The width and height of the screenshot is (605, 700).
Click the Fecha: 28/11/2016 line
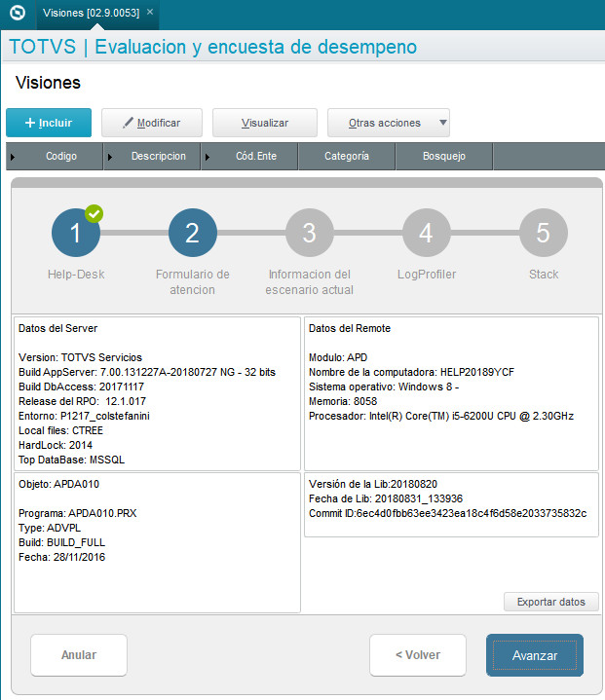coord(61,557)
